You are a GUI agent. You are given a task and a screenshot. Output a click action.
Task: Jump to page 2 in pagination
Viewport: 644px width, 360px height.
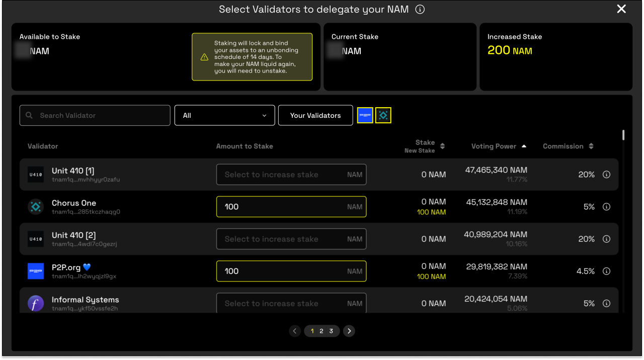click(321, 331)
